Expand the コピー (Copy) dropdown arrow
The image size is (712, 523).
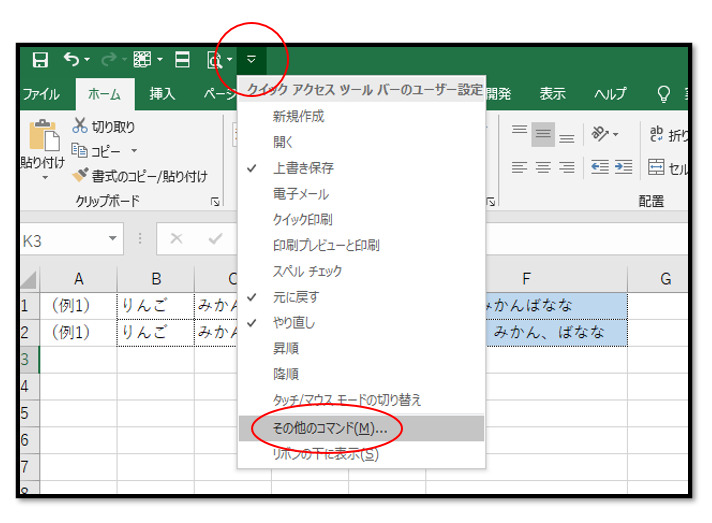(x=134, y=152)
